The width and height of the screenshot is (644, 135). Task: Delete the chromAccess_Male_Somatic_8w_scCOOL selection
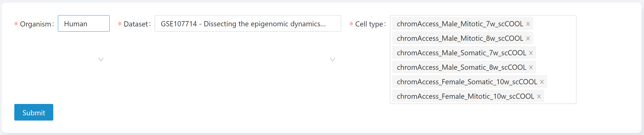[x=531, y=67]
